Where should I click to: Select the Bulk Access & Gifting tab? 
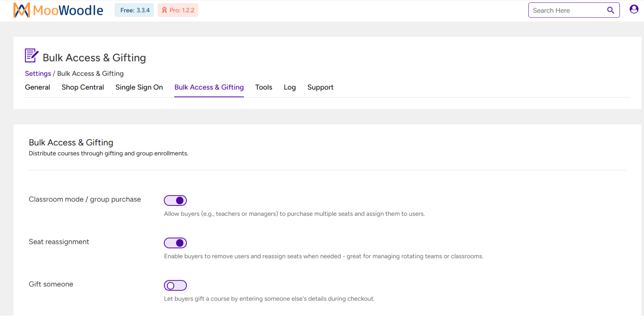(x=209, y=87)
